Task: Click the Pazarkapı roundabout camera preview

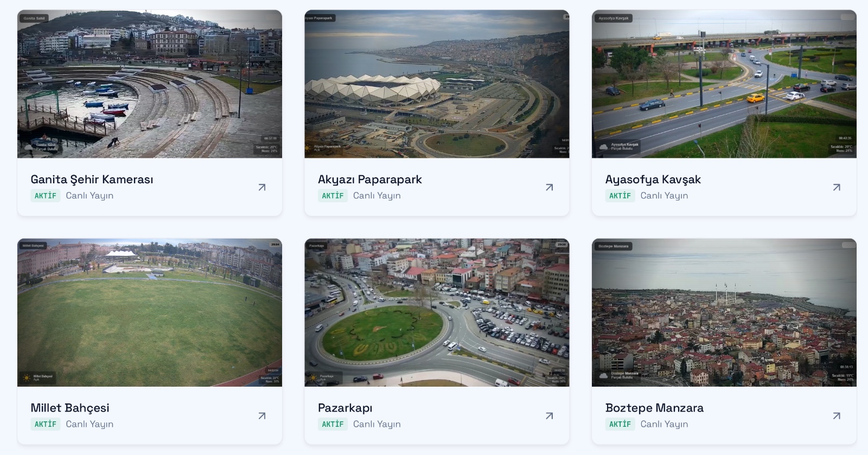Action: 437,313
